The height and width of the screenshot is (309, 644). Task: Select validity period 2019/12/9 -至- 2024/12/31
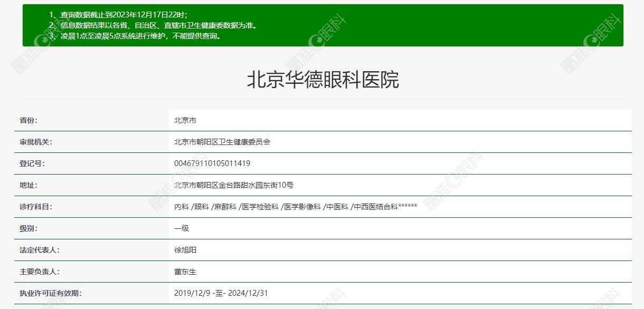[221, 293]
